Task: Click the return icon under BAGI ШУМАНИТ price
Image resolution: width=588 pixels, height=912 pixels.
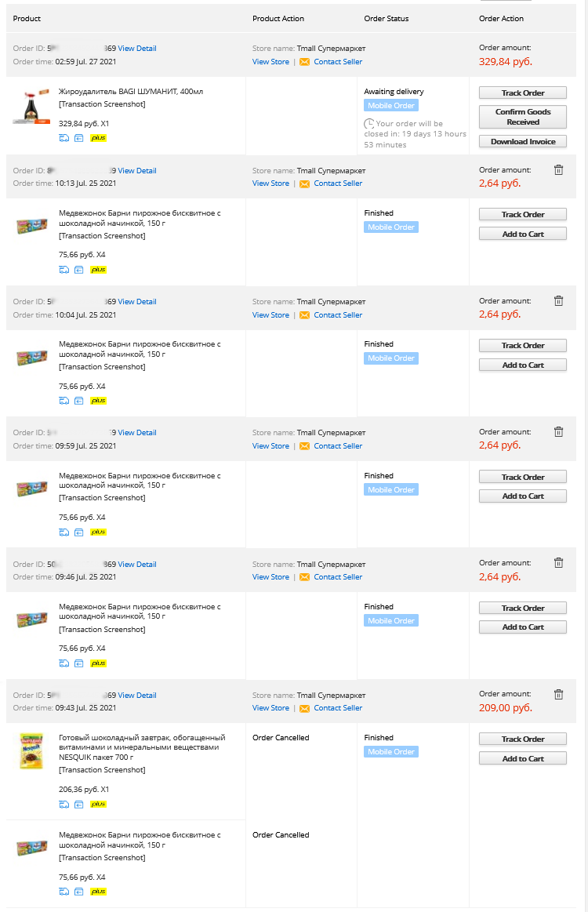Action: [79, 138]
